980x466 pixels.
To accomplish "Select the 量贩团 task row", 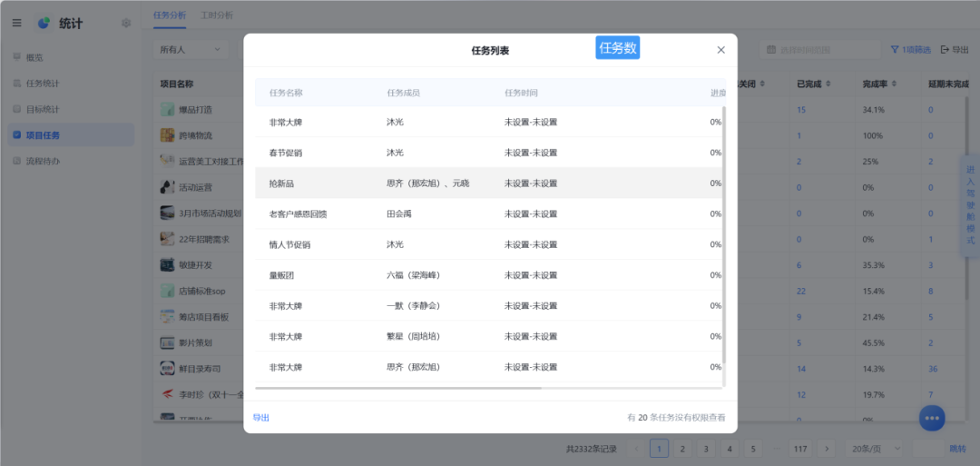I will (x=488, y=275).
